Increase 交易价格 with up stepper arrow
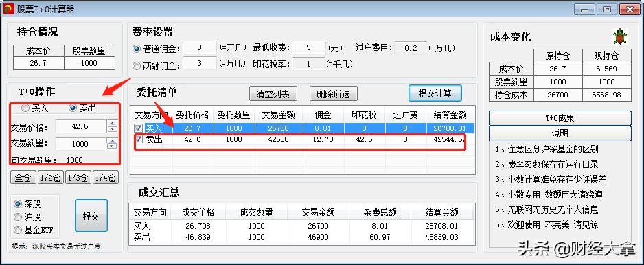This screenshot has width=644, height=265. [x=112, y=123]
